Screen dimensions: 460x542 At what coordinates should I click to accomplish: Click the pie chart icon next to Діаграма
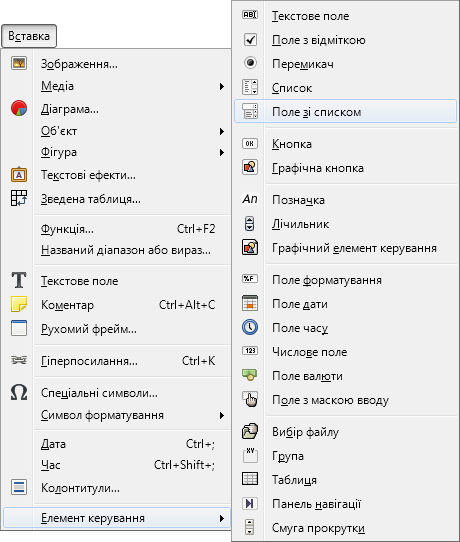[x=19, y=109]
